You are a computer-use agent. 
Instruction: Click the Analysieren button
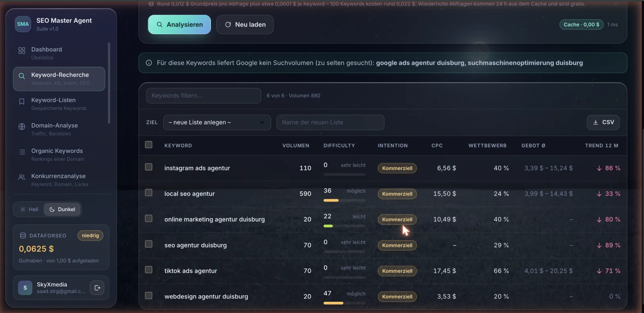pyautogui.click(x=180, y=25)
